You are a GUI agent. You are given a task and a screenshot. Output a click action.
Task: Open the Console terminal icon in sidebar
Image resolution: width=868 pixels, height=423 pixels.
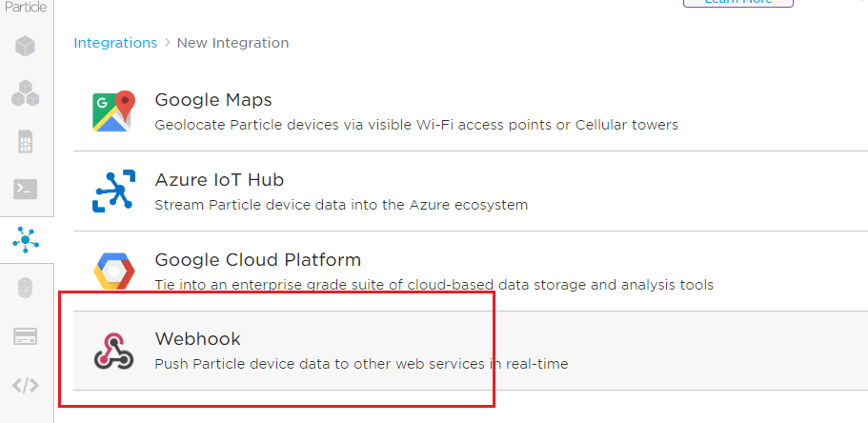point(26,190)
